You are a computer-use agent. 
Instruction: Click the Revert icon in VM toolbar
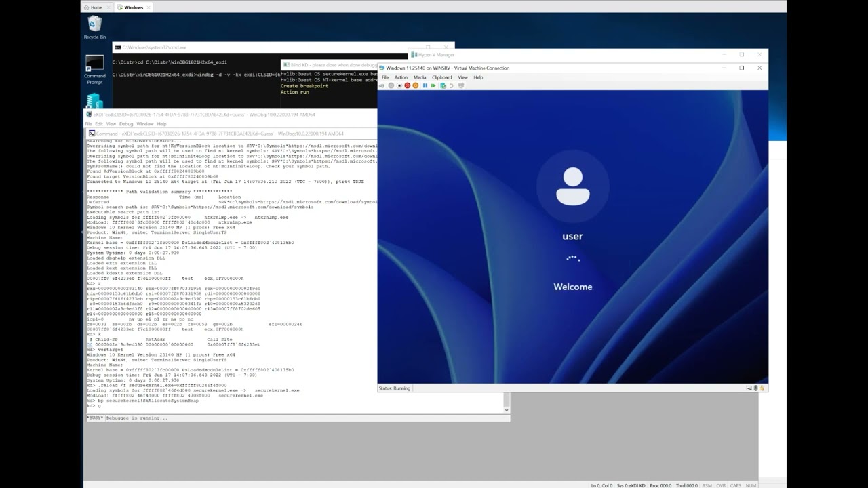point(452,85)
